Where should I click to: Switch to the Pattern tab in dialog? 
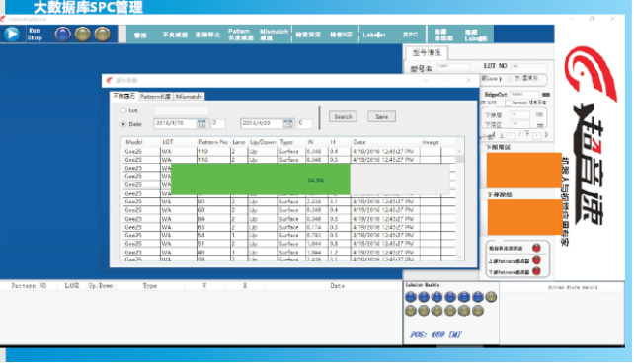pyautogui.click(x=155, y=96)
